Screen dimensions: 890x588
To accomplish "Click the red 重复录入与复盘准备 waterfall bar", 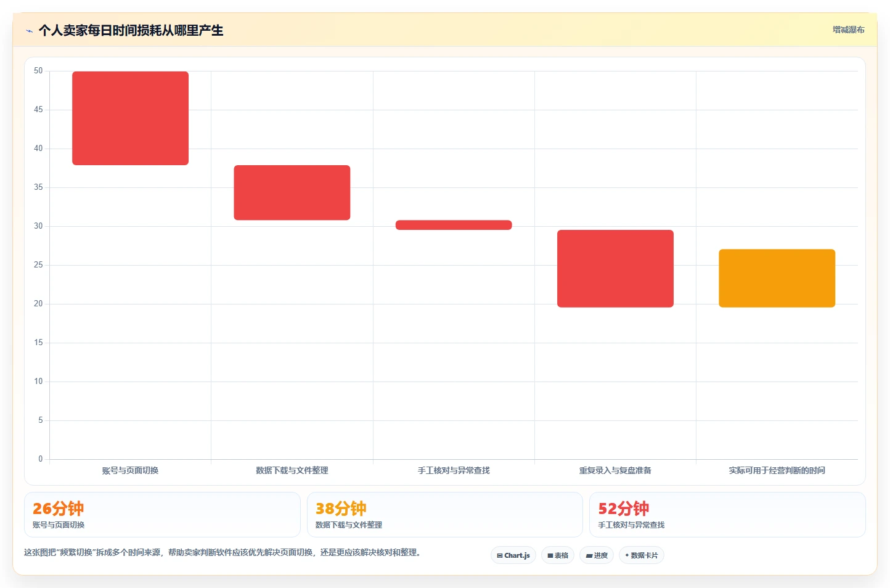I will [x=615, y=269].
